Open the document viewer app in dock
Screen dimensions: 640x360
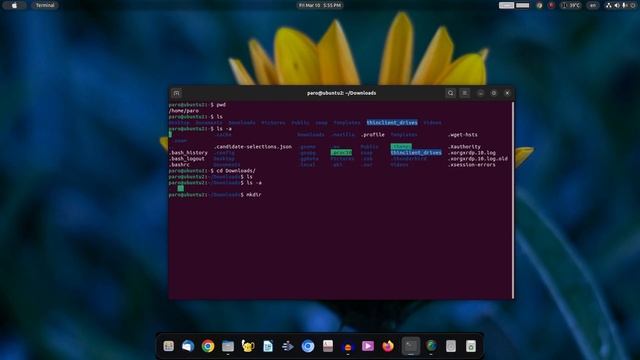click(x=328, y=346)
